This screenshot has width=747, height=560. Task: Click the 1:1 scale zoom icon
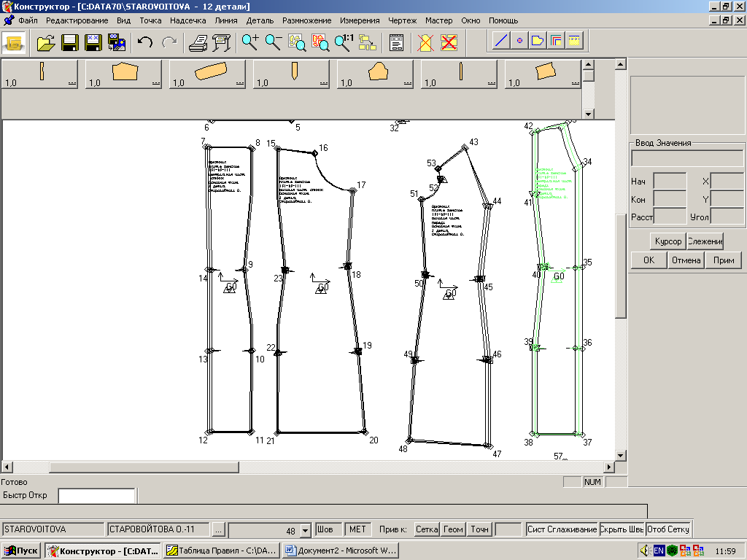click(x=344, y=42)
